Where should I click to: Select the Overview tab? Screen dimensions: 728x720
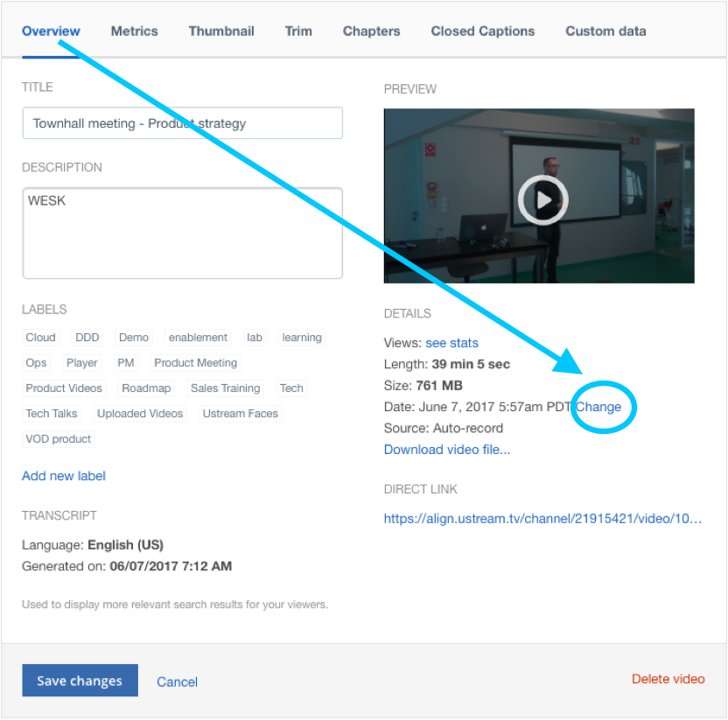pyautogui.click(x=50, y=31)
